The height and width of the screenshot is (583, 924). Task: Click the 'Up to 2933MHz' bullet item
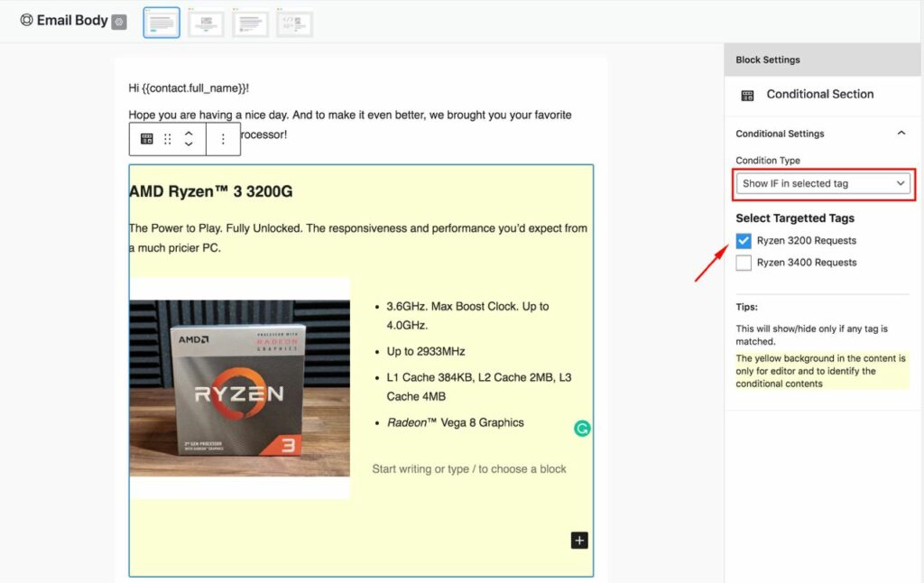pyautogui.click(x=426, y=351)
